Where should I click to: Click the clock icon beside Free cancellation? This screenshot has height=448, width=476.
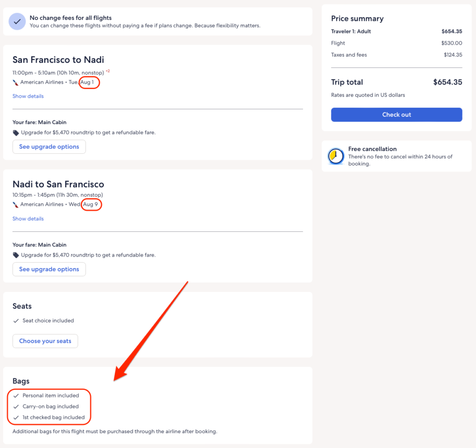336,157
